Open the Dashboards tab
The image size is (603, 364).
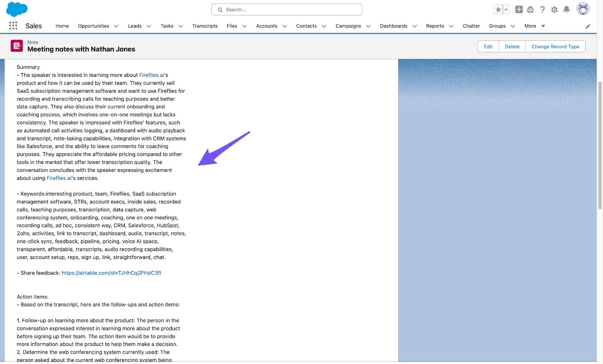[393, 26]
